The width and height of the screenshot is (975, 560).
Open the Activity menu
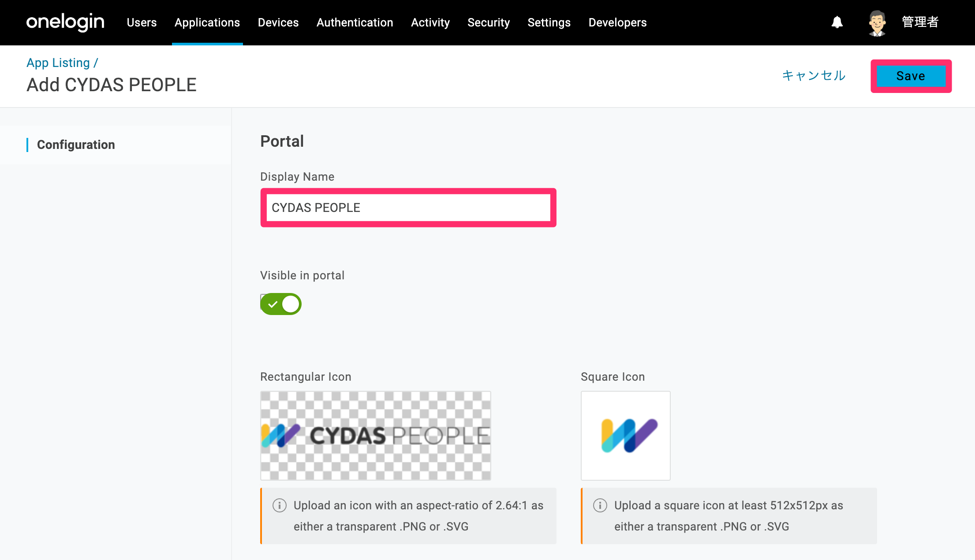430,22
